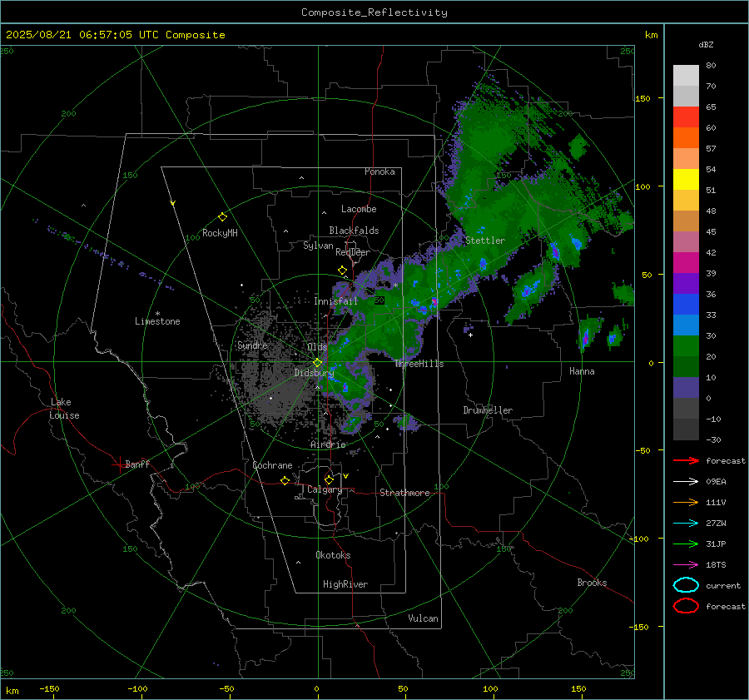The image size is (749, 700).
Task: Click the red forecast ellipse icon
Action: click(x=686, y=606)
